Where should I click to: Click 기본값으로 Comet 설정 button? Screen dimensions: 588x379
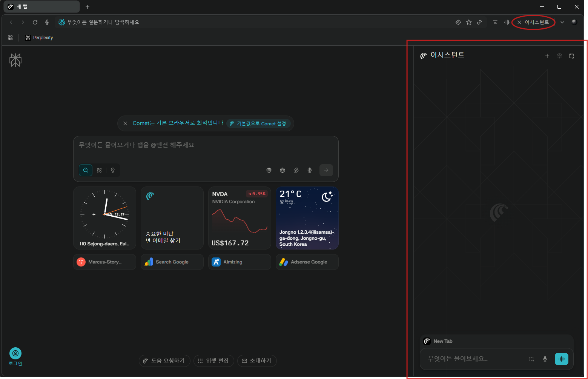[258, 123]
